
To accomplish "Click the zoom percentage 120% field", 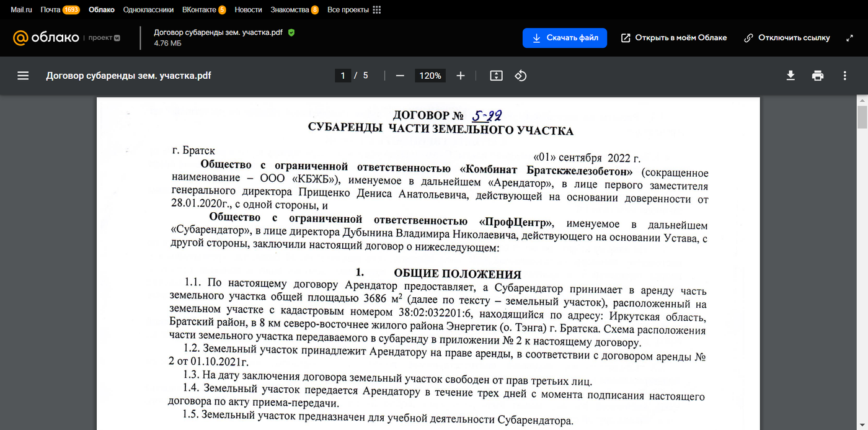I will click(430, 76).
